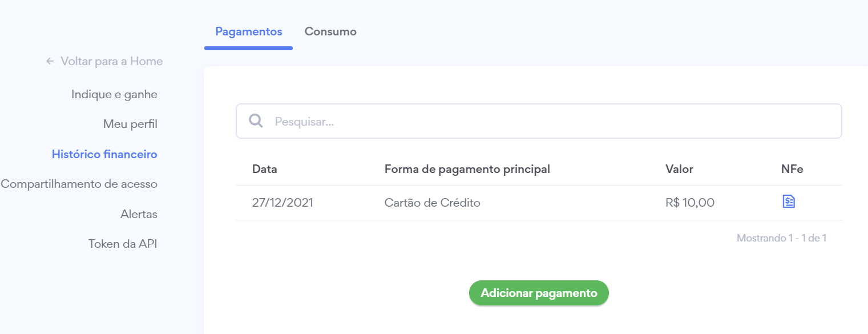Image resolution: width=868 pixels, height=334 pixels.
Task: Select the 27/12/2021 payment date cell
Action: coord(282,203)
